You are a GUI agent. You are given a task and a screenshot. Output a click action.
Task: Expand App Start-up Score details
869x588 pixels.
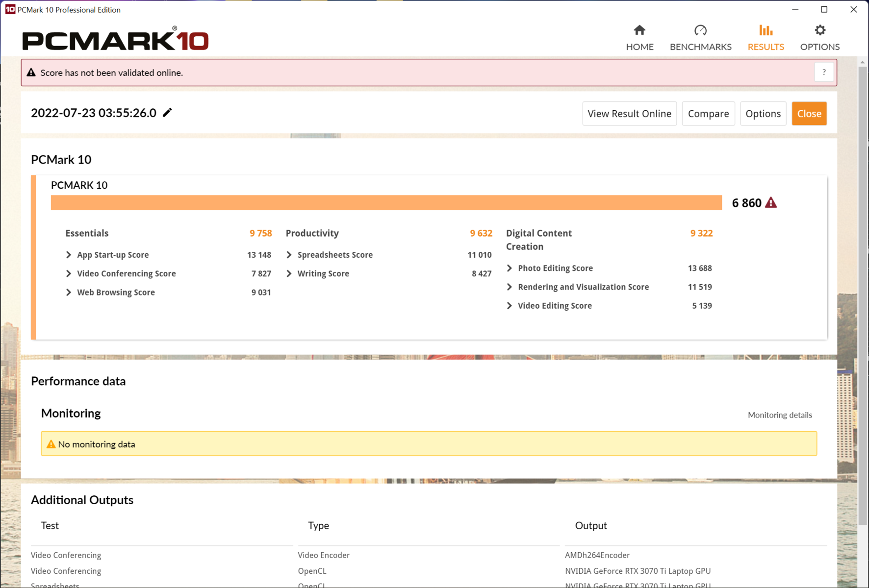point(69,255)
